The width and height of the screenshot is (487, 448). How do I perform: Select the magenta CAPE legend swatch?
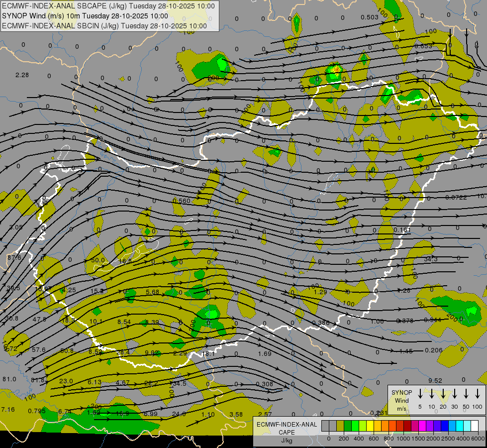point(422,426)
